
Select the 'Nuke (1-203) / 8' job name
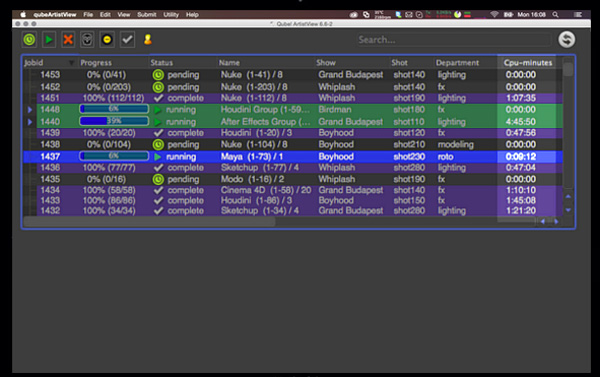(x=254, y=87)
